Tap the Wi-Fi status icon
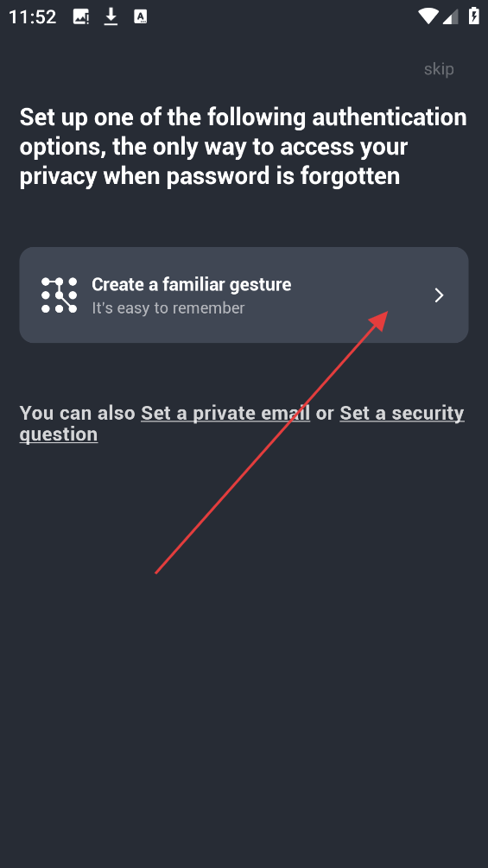The image size is (488, 868). click(428, 16)
